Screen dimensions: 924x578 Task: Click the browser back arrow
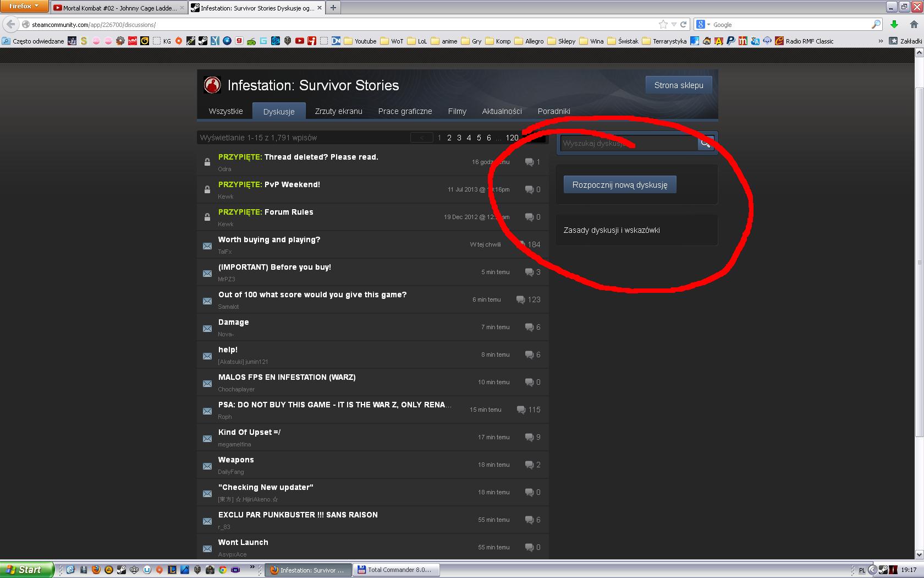pyautogui.click(x=11, y=24)
